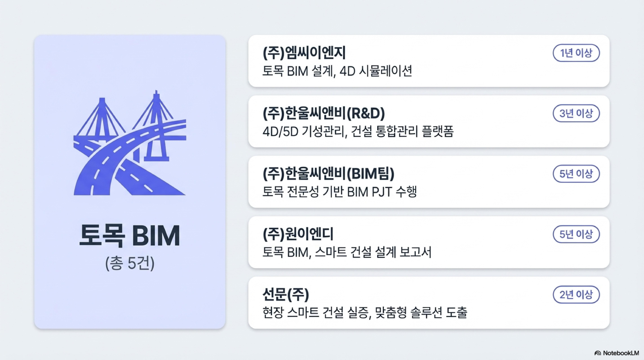Click 5년 이상 badge on 원이엔디 card
This screenshot has width=644, height=360.
[x=576, y=234]
